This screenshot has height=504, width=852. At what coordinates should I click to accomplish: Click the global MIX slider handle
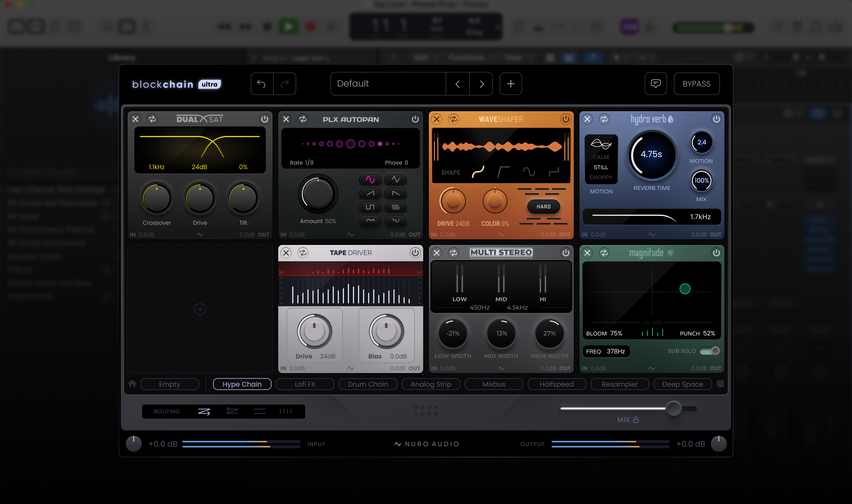[673, 408]
